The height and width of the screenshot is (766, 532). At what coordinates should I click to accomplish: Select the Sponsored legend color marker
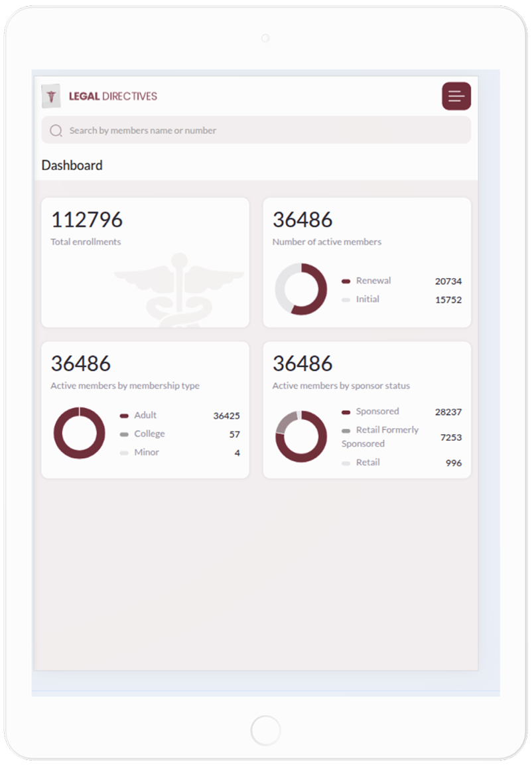click(x=346, y=412)
